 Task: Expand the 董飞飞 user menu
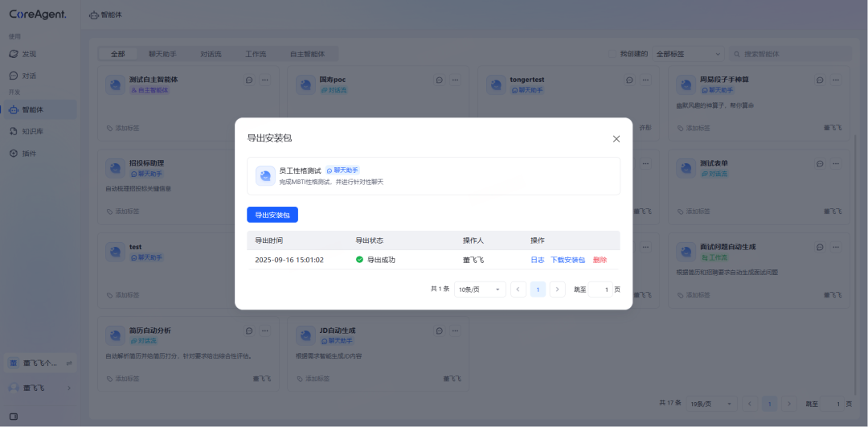click(x=40, y=388)
